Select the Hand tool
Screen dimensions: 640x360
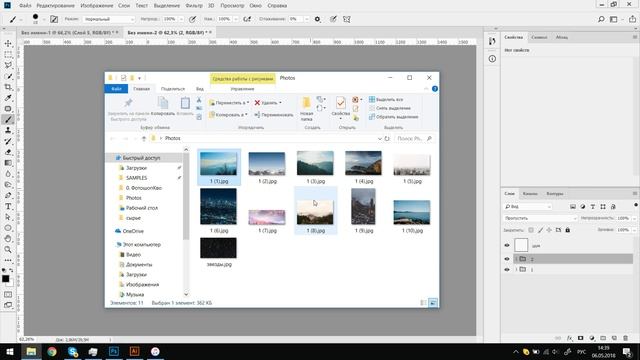point(8,239)
